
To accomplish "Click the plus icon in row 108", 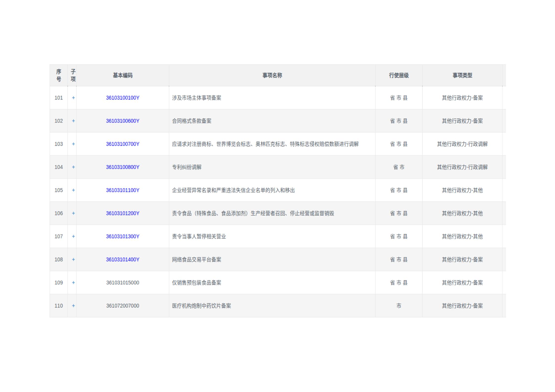I will pos(73,259).
